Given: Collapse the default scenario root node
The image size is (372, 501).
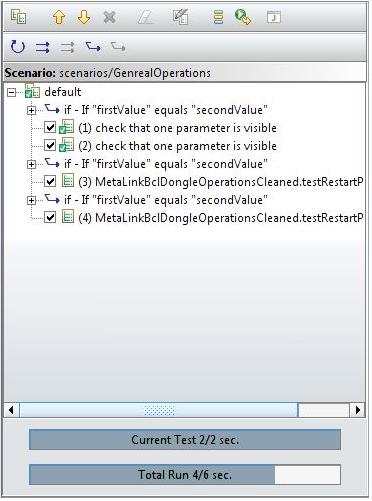Looking at the screenshot, I should (12, 92).
